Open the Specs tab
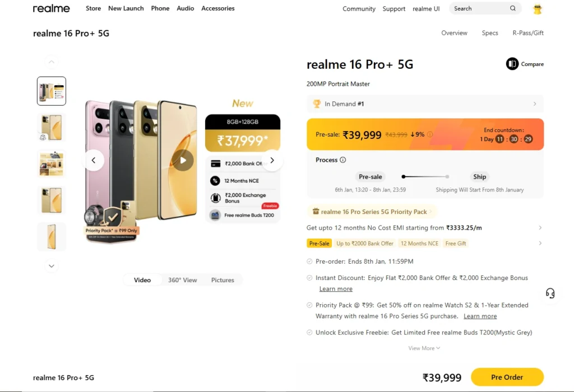This screenshot has height=392, width=574. coord(490,33)
